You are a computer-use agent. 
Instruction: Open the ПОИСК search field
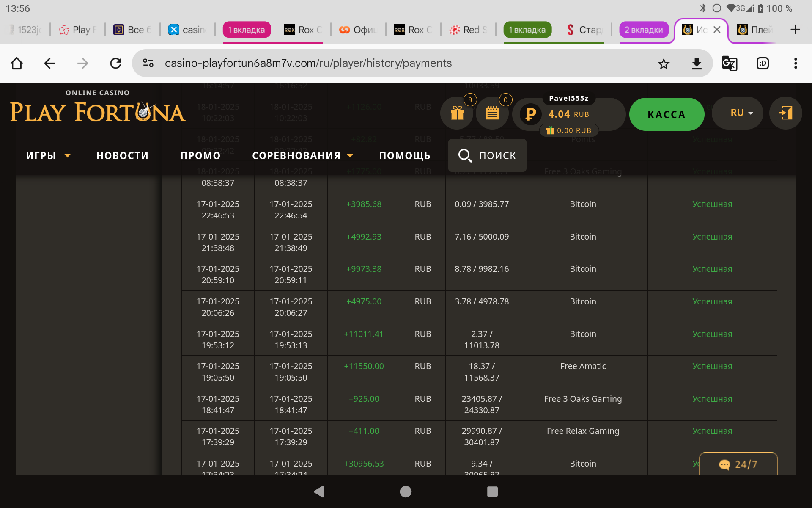point(487,155)
